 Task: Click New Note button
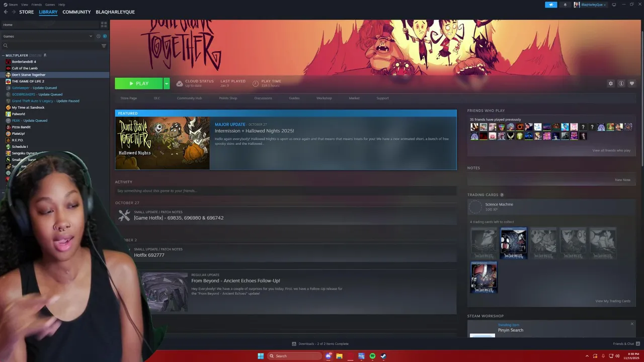(622, 180)
